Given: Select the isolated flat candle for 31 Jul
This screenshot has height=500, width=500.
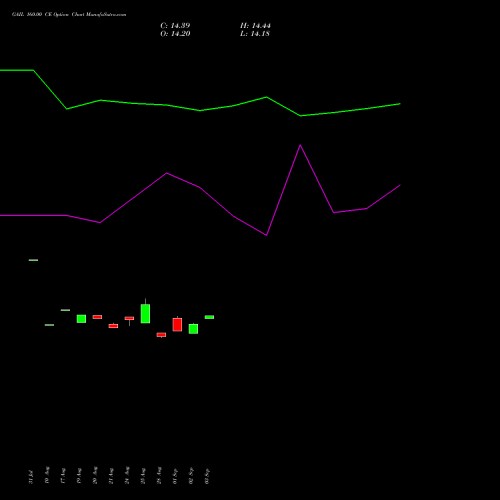Looking at the screenshot, I should [x=33, y=260].
